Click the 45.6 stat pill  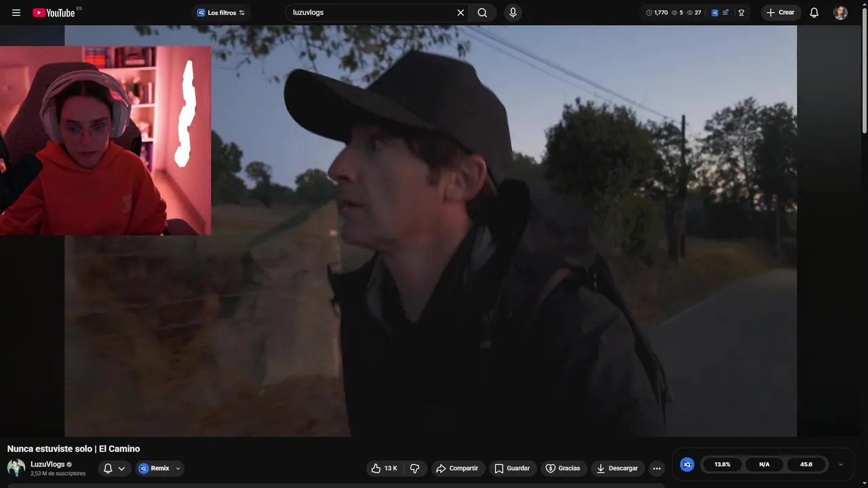(x=806, y=464)
